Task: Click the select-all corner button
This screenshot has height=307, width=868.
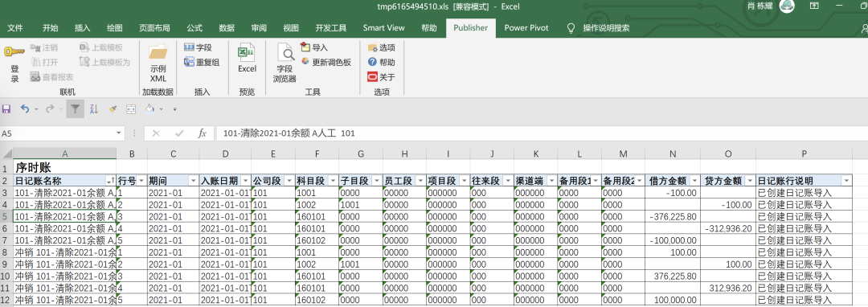Action: pos(6,153)
